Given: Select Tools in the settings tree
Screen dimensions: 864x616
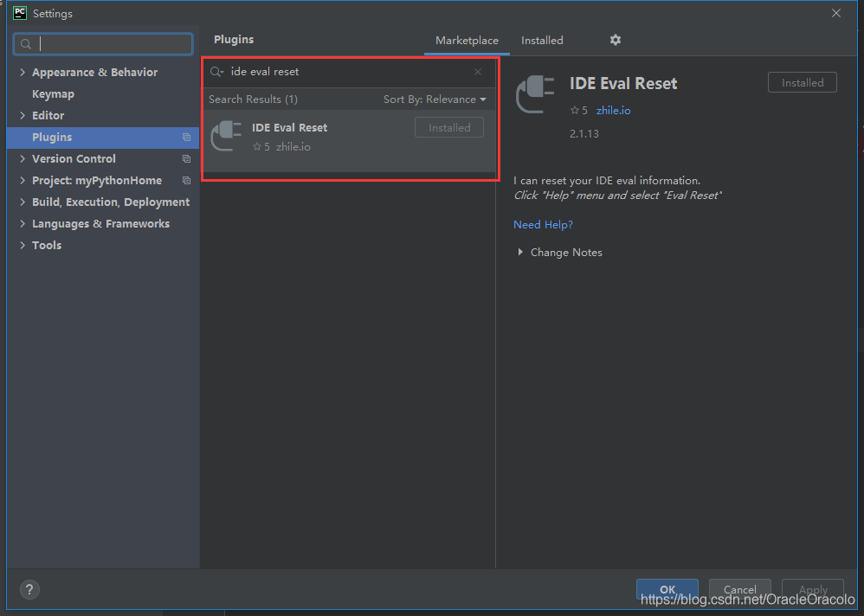Looking at the screenshot, I should click(x=47, y=245).
